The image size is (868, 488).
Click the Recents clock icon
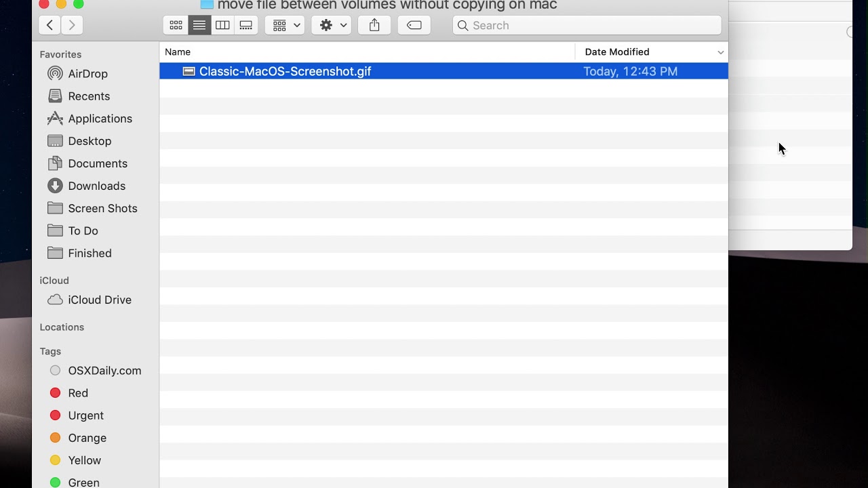pyautogui.click(x=56, y=96)
